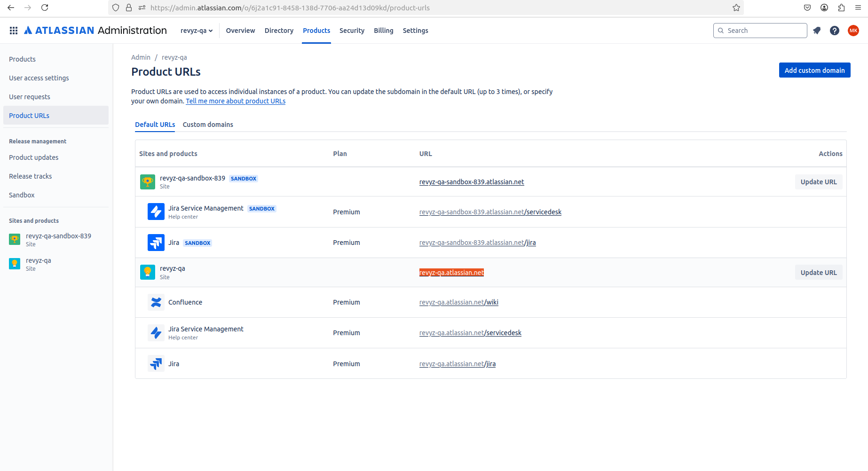The width and height of the screenshot is (868, 471).
Task: Switch to the Custom domains tab
Action: [x=208, y=125]
